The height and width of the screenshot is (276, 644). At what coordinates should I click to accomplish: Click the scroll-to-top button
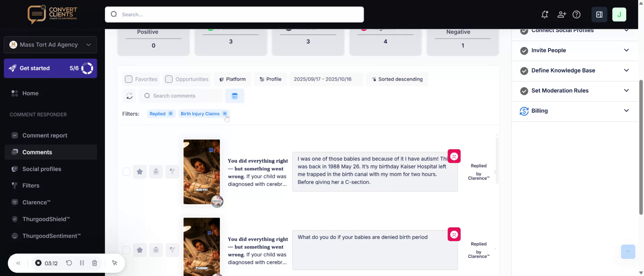tap(628, 251)
